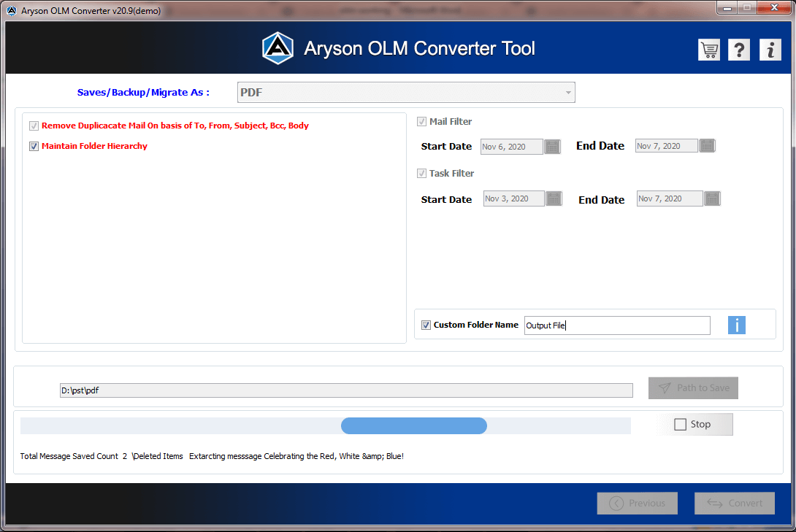Open Mail Filter Start Date calendar picker
This screenshot has height=532, width=796.
click(x=552, y=147)
